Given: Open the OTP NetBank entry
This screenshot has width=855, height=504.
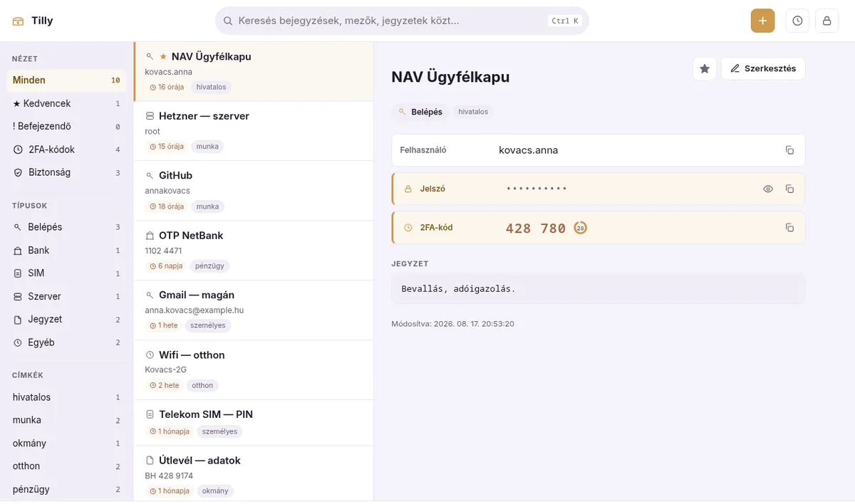Looking at the screenshot, I should click(254, 251).
